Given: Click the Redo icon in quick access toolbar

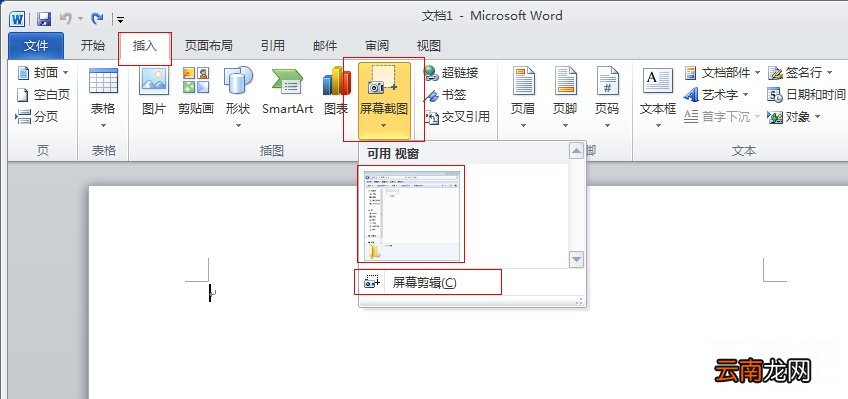Looking at the screenshot, I should 98,19.
